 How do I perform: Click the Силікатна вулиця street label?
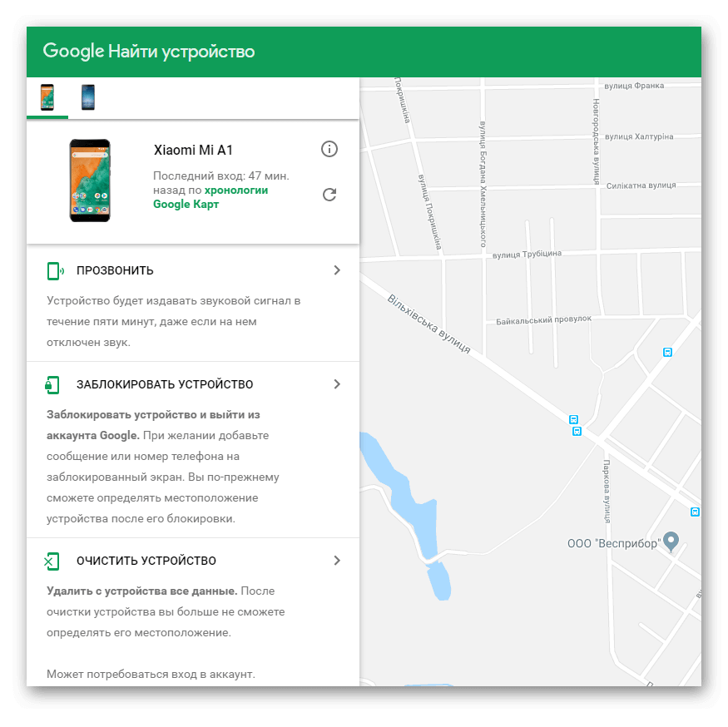coord(641,185)
